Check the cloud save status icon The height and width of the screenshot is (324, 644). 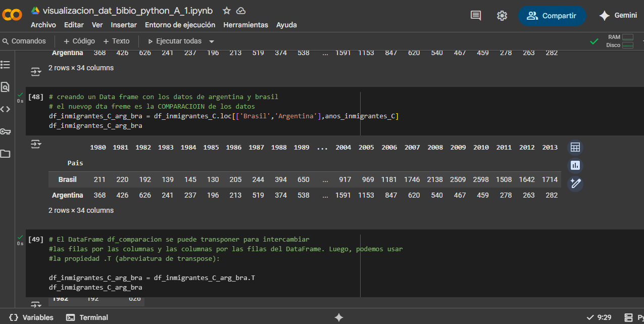pos(241,11)
